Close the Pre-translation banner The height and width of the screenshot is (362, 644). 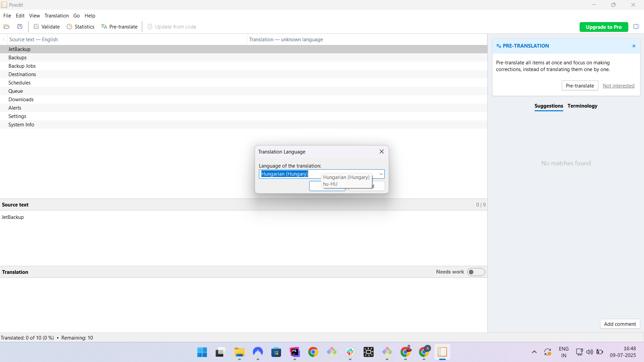point(634,46)
